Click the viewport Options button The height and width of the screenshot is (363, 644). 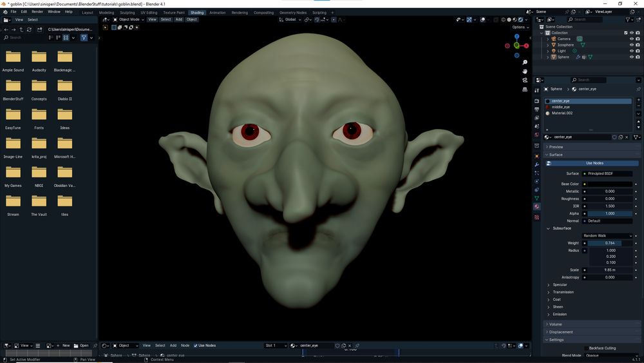click(x=520, y=27)
